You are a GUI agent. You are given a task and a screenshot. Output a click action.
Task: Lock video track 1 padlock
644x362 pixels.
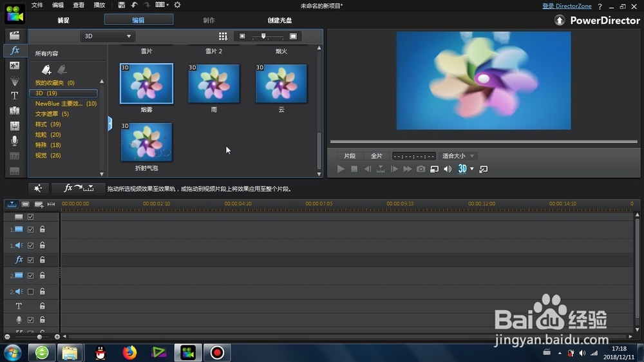43,229
